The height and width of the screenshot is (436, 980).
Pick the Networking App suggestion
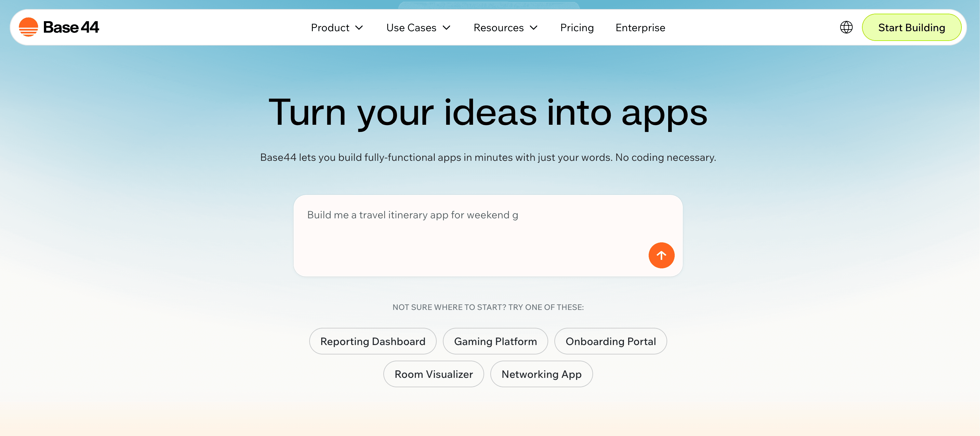(x=541, y=374)
